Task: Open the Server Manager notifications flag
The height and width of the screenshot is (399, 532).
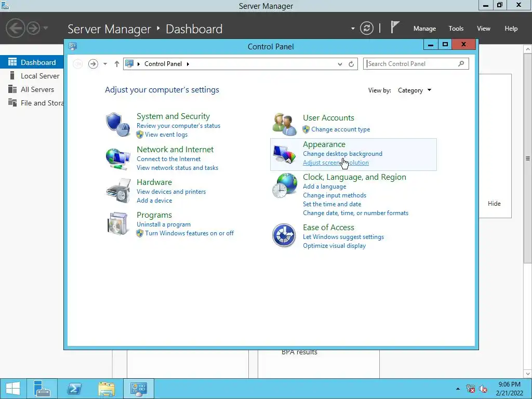Action: click(395, 28)
